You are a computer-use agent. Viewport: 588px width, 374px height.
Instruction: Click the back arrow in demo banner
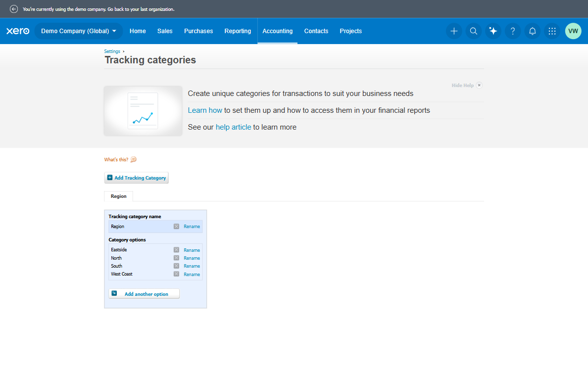click(x=14, y=9)
